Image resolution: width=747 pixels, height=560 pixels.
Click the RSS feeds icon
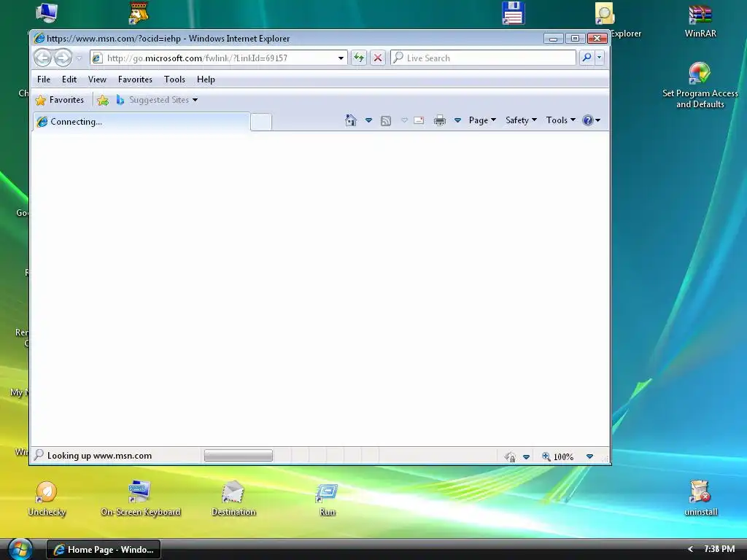point(386,121)
